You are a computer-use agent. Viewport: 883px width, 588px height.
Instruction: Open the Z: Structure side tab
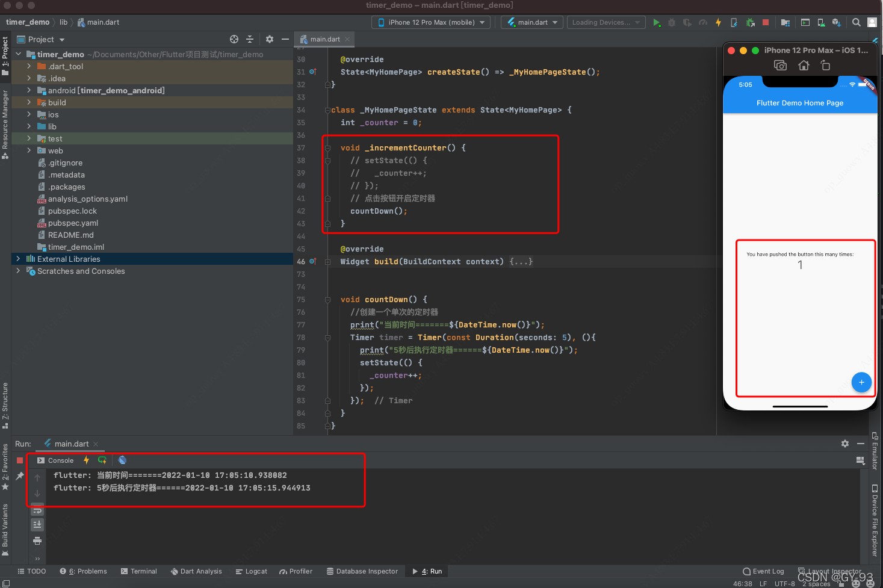pos(5,405)
